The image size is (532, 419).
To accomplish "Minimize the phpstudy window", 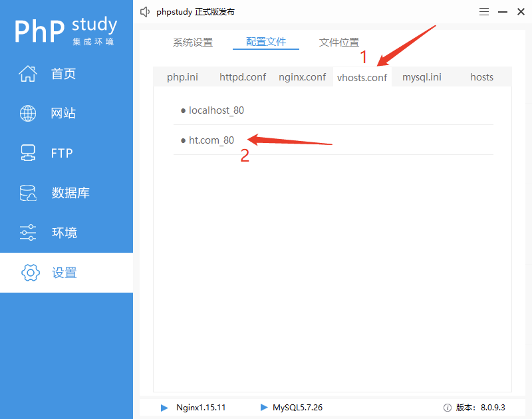I will (503, 12).
